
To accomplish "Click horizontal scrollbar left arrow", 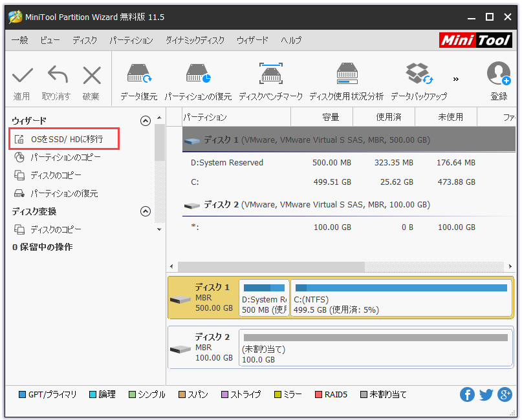I will (171, 266).
